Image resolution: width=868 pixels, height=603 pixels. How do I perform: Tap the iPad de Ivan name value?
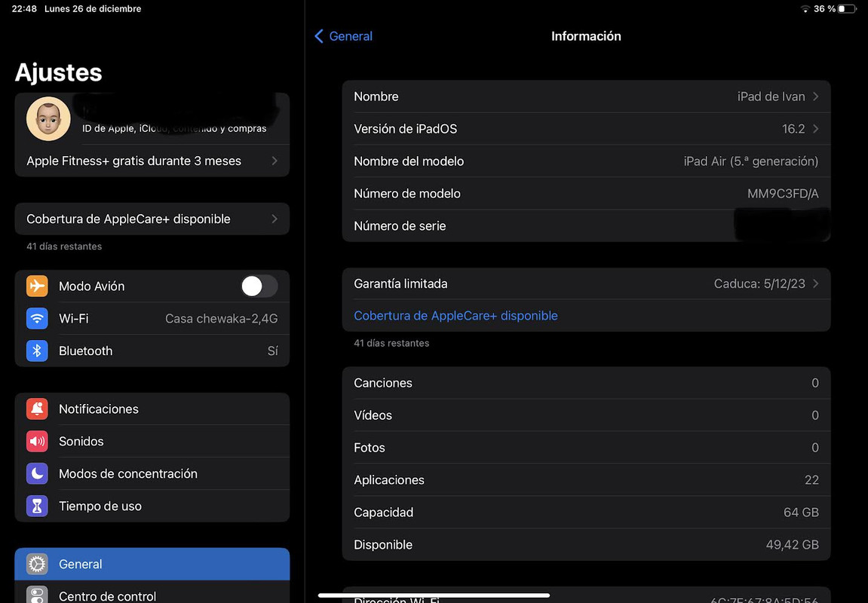pos(771,96)
